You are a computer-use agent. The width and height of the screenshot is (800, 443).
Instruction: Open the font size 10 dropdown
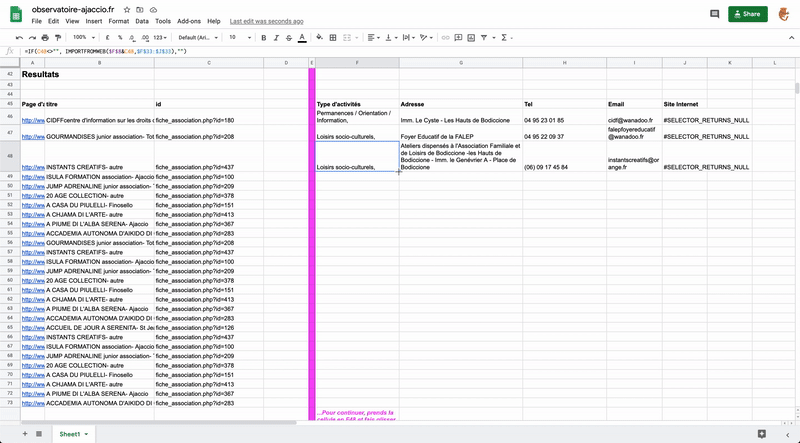(240, 38)
